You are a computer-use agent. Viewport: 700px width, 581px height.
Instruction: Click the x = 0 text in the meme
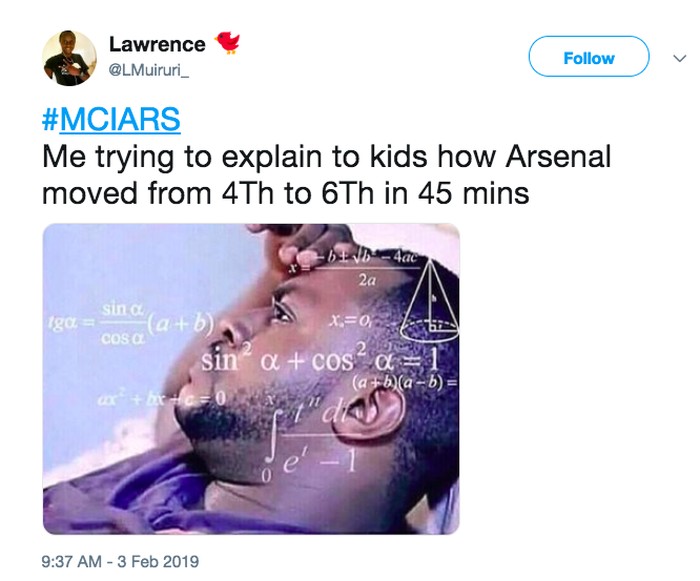click(x=347, y=320)
